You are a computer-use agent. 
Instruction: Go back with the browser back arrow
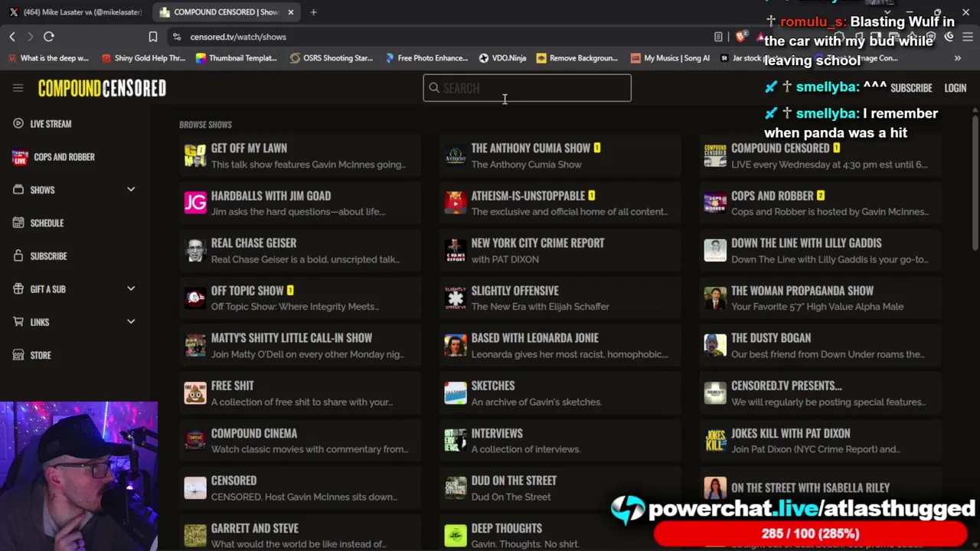[12, 37]
